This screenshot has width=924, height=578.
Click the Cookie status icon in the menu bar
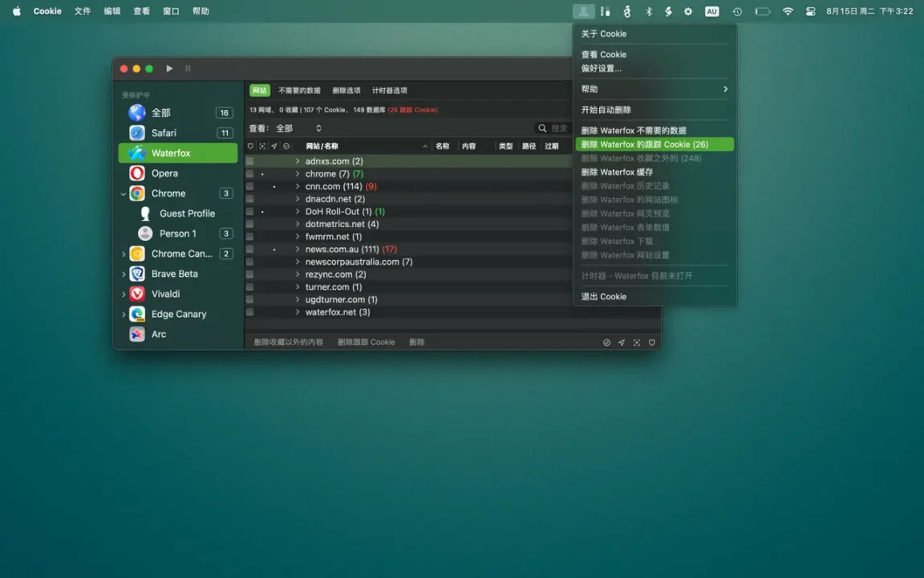tap(583, 11)
